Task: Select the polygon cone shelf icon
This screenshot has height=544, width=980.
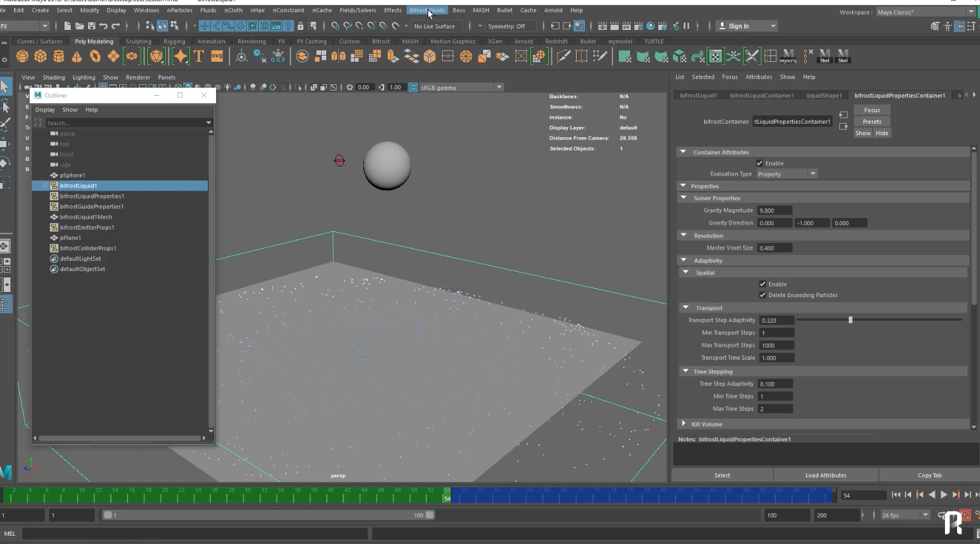Action: click(76, 57)
